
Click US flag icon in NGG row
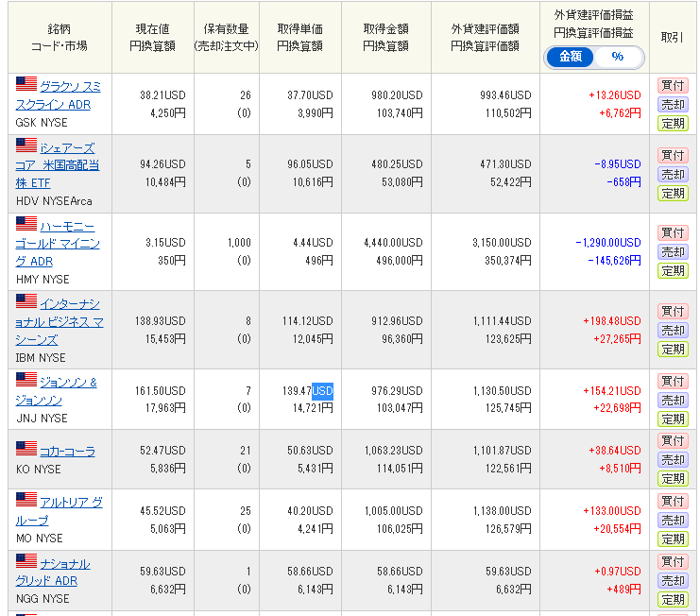click(x=26, y=561)
